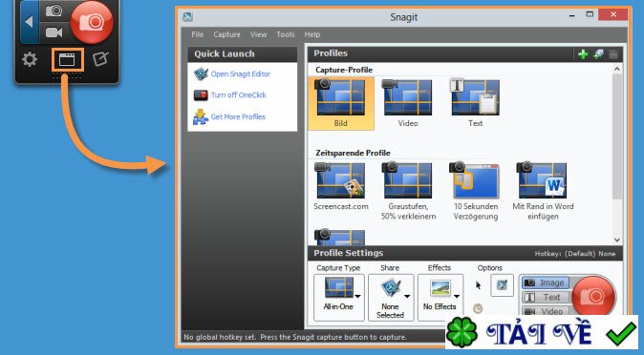The height and width of the screenshot is (355, 644).
Task: Open the Tools menu
Action: (286, 34)
